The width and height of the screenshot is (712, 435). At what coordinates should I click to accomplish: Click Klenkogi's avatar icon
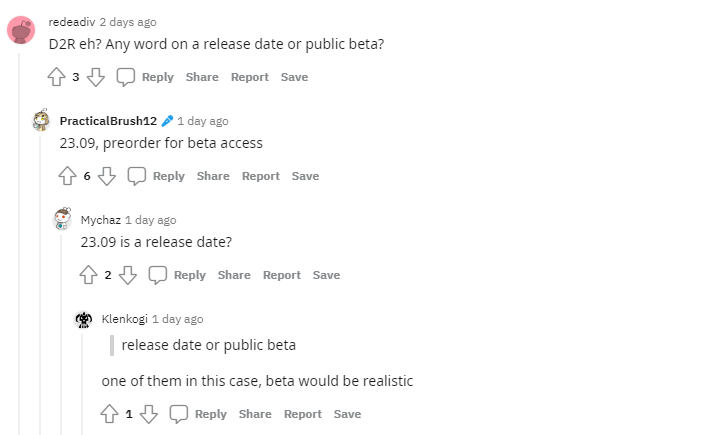click(x=84, y=319)
